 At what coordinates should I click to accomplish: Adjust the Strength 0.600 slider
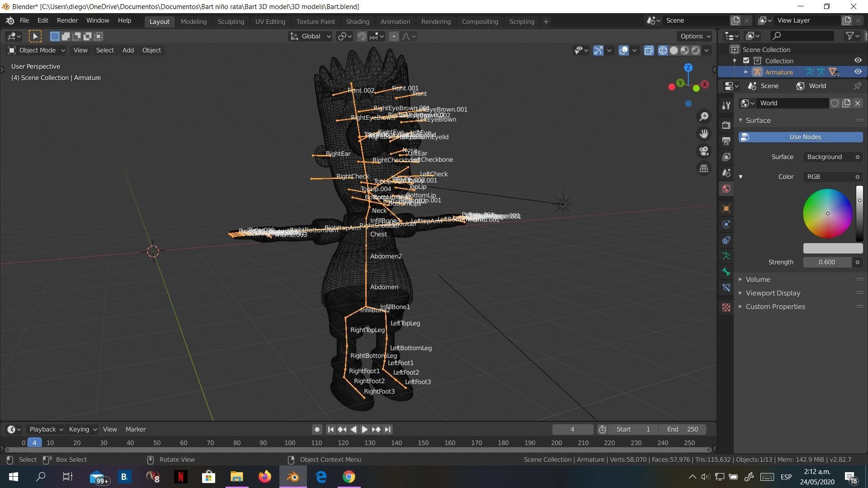pos(827,262)
